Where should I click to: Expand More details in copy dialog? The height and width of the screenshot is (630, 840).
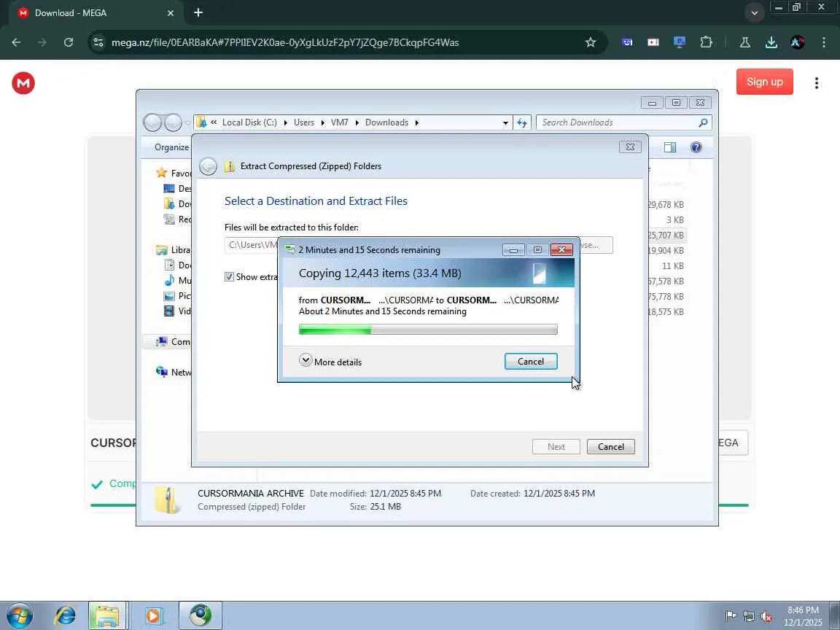click(x=330, y=362)
